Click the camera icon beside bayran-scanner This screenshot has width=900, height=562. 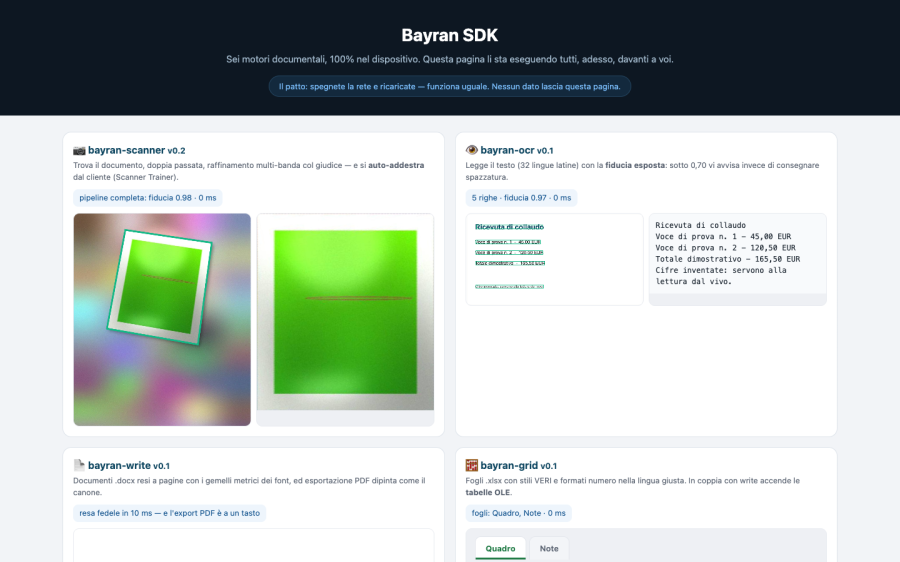79,150
